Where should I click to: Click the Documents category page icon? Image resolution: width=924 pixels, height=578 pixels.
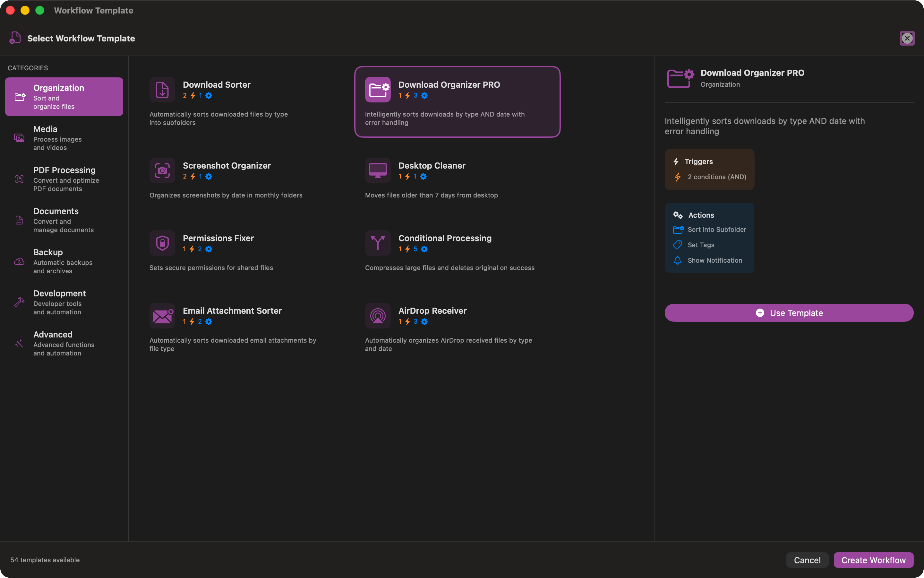[20, 220]
